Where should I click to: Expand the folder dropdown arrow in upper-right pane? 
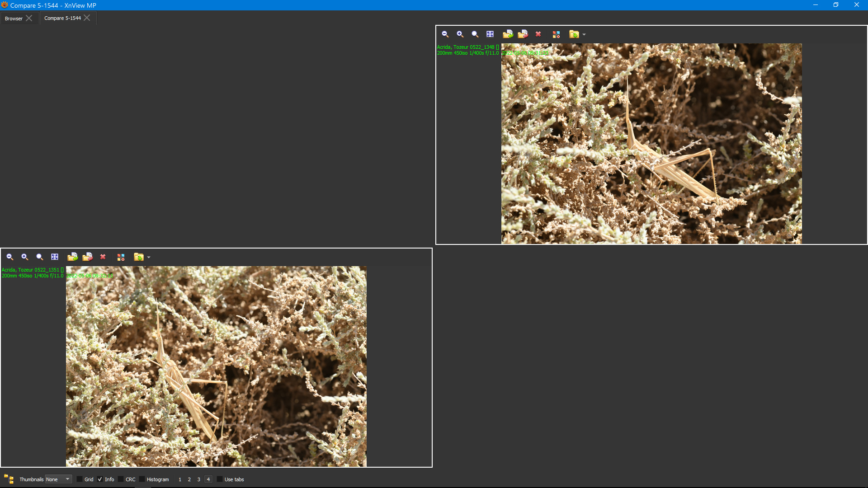click(x=584, y=35)
